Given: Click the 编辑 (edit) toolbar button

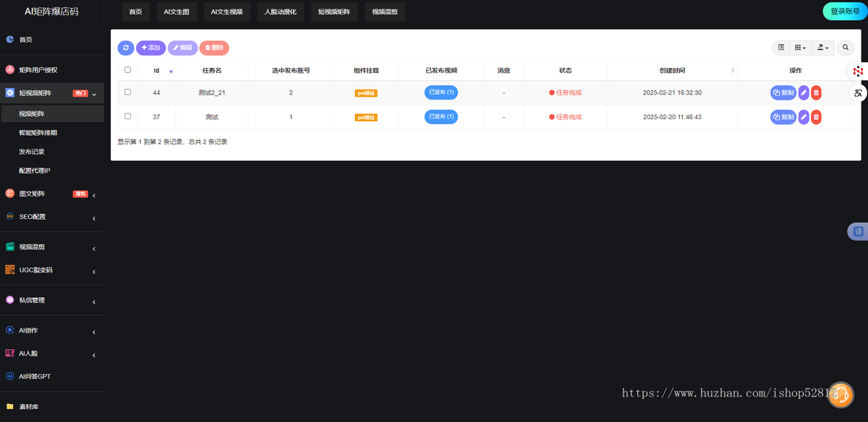Looking at the screenshot, I should [x=182, y=48].
